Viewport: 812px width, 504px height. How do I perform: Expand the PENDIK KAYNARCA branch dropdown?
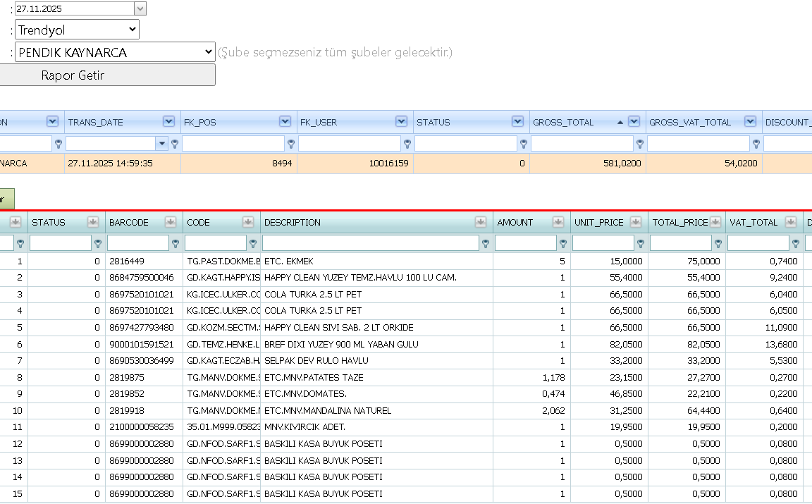[115, 51]
